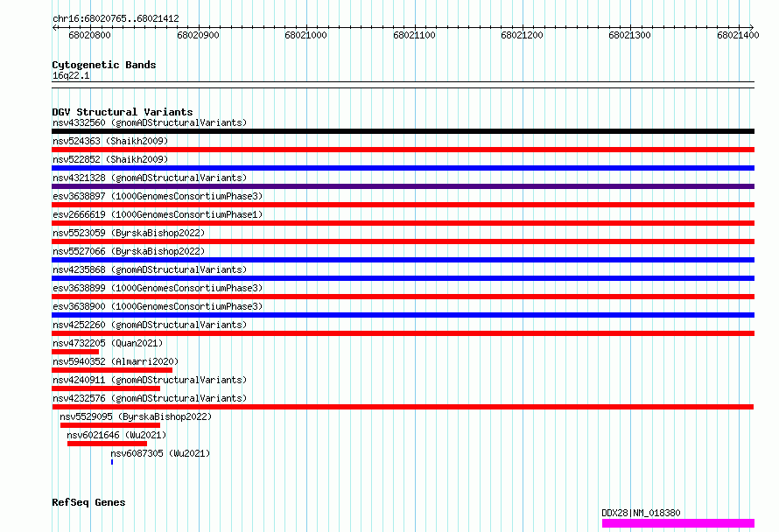Click the nsv5940352 Almarri2020 red bar
779x532 pixels.
[112, 370]
